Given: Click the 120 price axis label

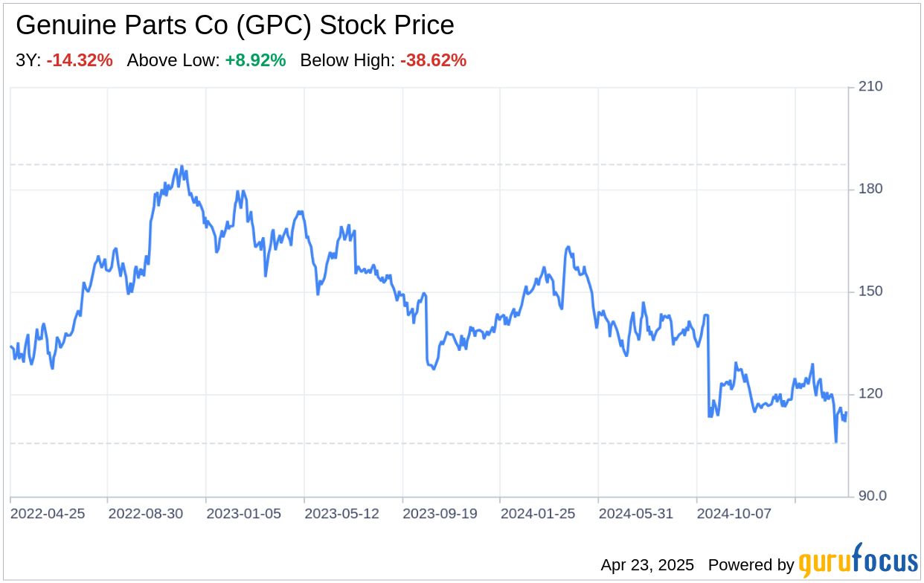Looking at the screenshot, I should (x=870, y=394).
